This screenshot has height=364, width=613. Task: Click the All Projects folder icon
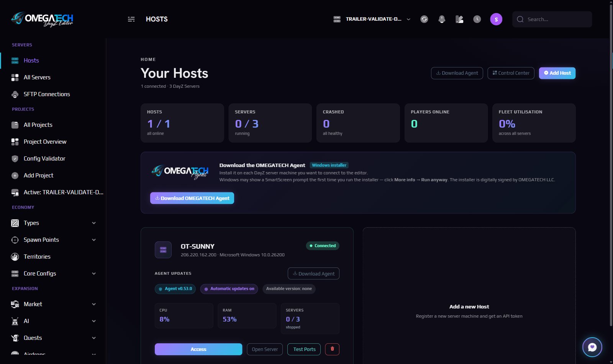(x=15, y=125)
